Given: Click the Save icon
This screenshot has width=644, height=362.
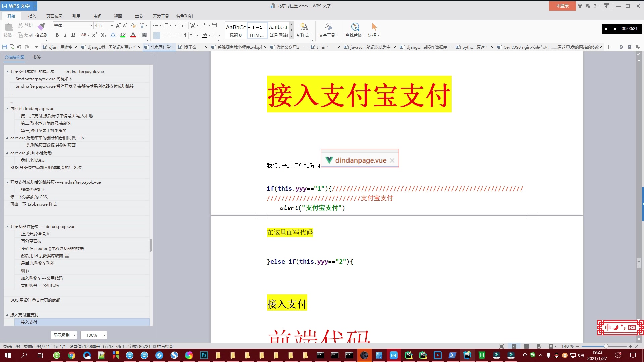Looking at the screenshot, I should tap(4, 47).
